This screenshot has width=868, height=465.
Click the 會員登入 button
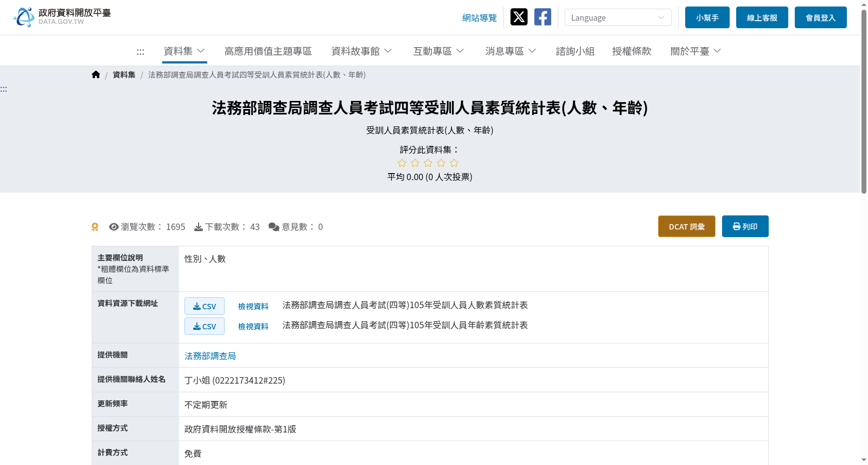point(821,17)
